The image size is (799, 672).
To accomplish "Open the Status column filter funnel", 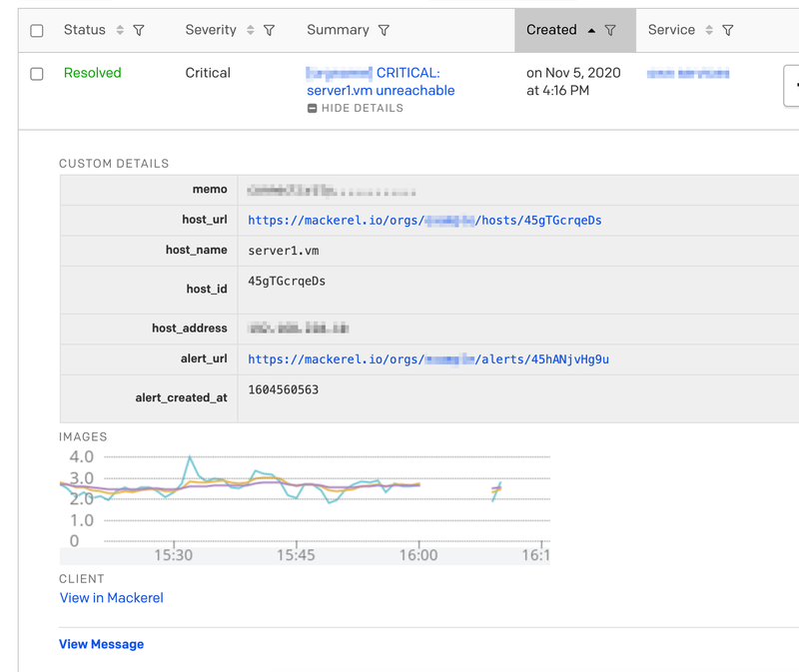I will [x=139, y=31].
